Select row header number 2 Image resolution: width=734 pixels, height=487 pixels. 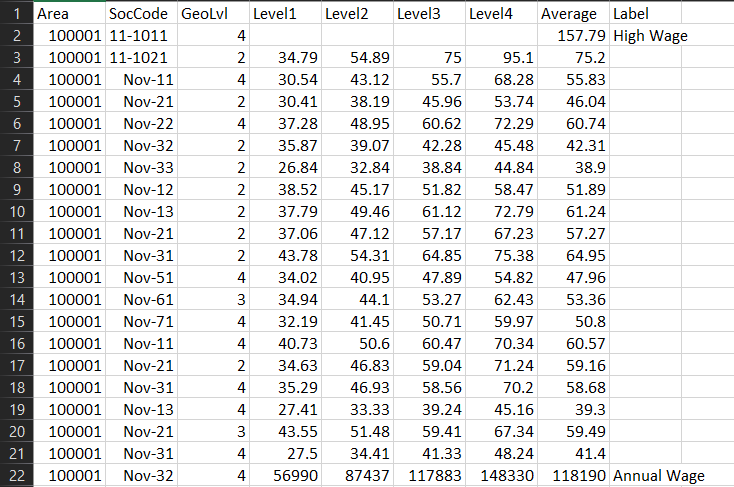[16, 36]
